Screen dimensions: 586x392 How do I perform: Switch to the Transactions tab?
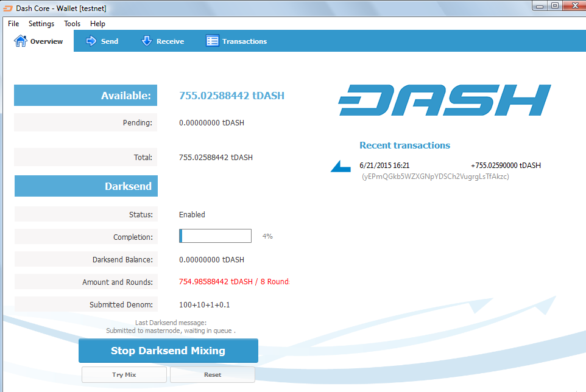(x=236, y=41)
